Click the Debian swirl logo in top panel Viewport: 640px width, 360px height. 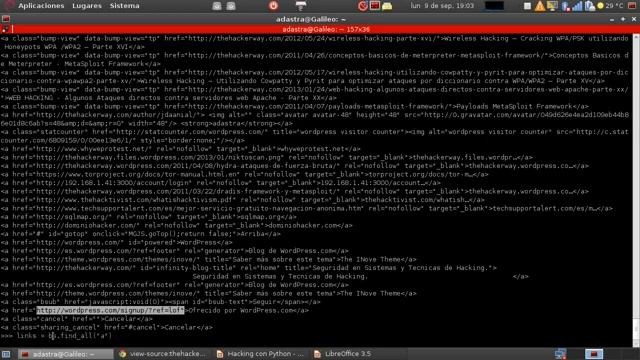pos(9,5)
